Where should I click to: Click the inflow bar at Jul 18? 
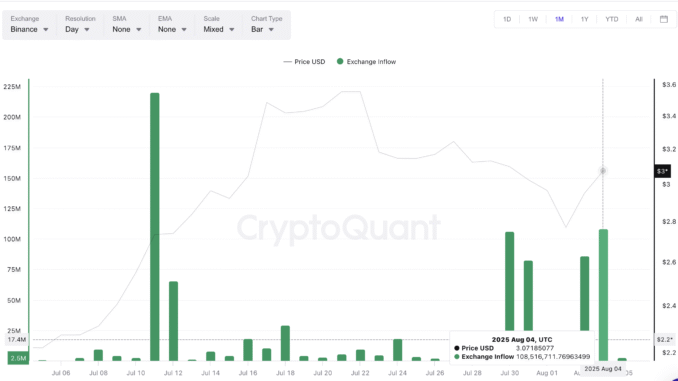285,343
